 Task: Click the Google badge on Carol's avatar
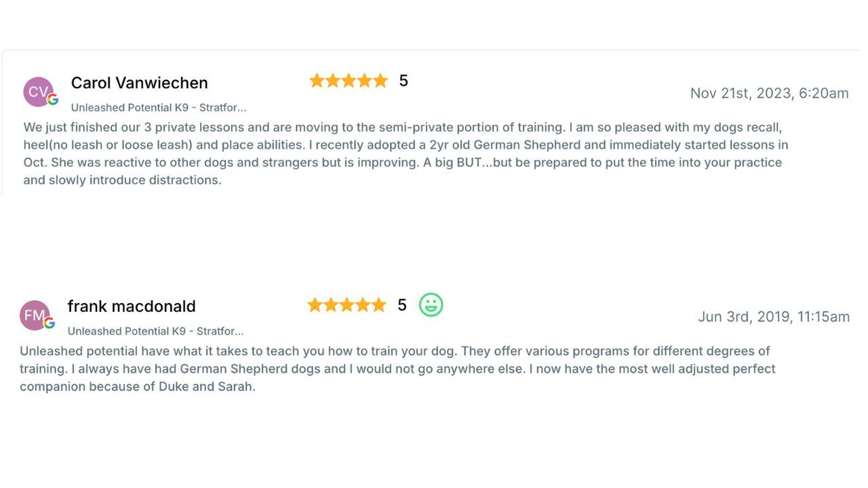tap(53, 100)
